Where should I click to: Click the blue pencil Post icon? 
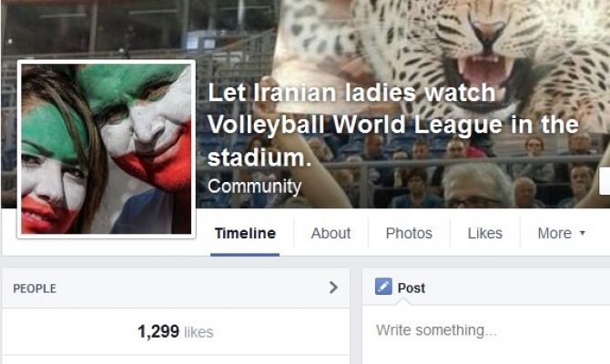tap(383, 287)
